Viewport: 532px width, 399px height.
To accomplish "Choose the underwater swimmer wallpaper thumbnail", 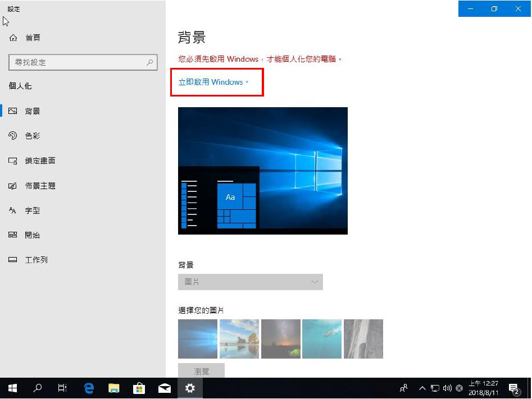I will point(322,339).
